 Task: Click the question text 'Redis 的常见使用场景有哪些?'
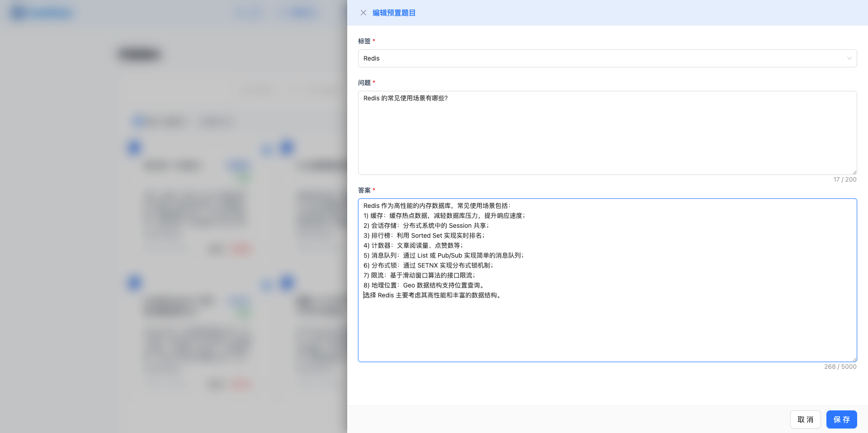406,98
